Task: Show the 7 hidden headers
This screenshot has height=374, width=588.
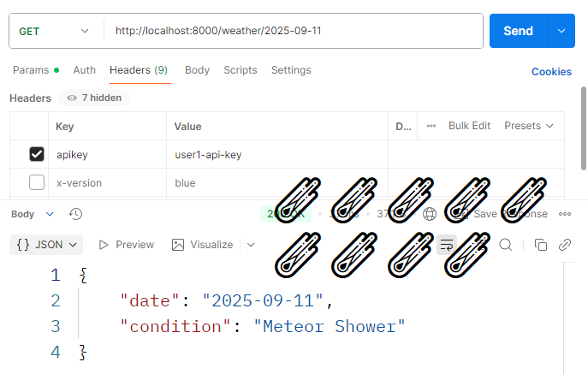Action: (x=94, y=98)
